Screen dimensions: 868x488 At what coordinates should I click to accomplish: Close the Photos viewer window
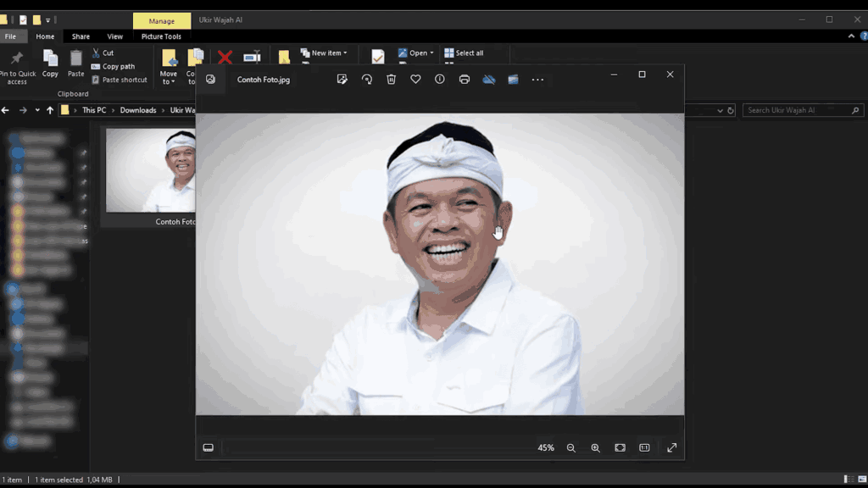coord(670,75)
